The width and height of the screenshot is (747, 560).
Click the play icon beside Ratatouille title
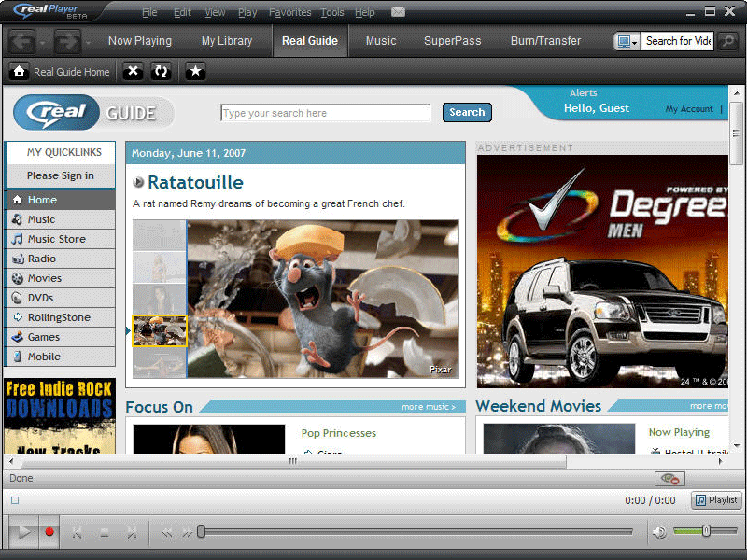point(138,182)
